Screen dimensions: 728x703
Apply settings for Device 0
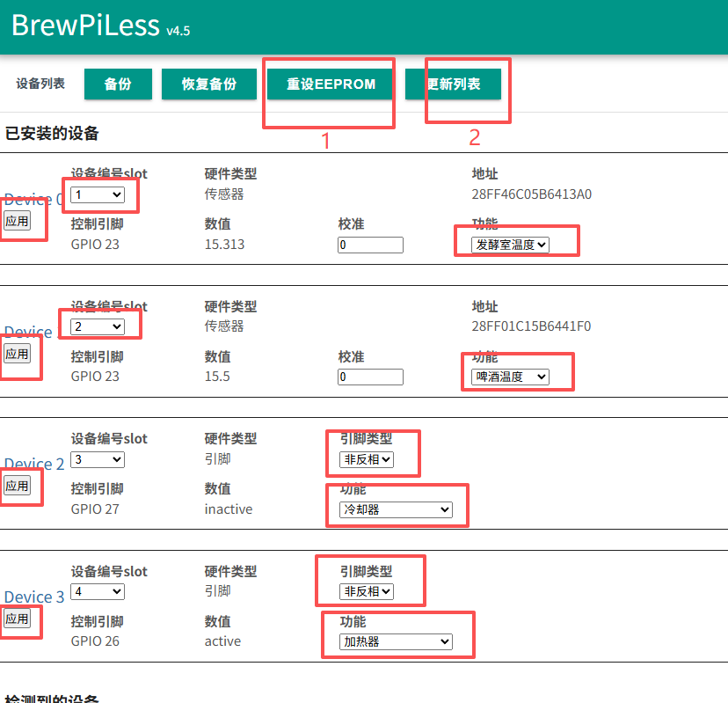click(17, 221)
